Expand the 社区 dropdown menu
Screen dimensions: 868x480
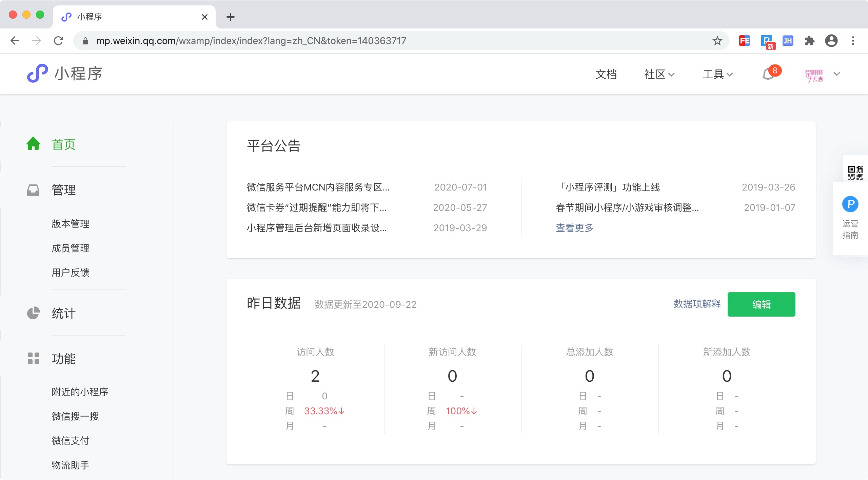659,74
